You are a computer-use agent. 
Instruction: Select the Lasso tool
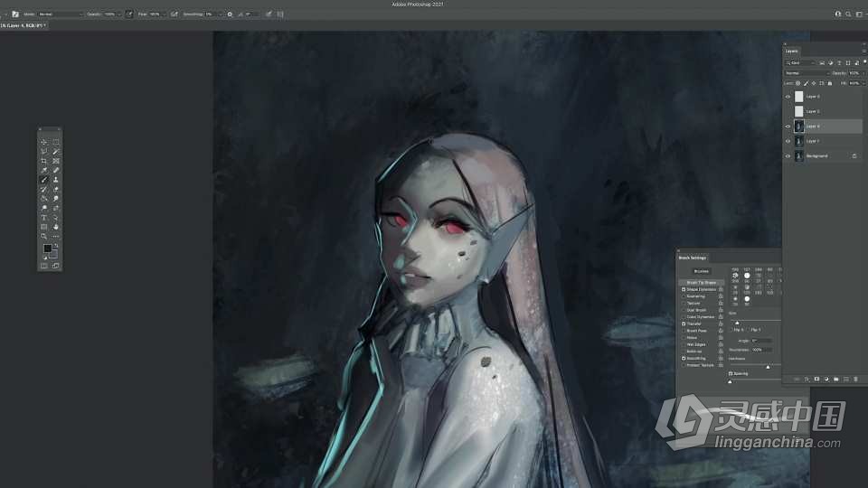44,152
